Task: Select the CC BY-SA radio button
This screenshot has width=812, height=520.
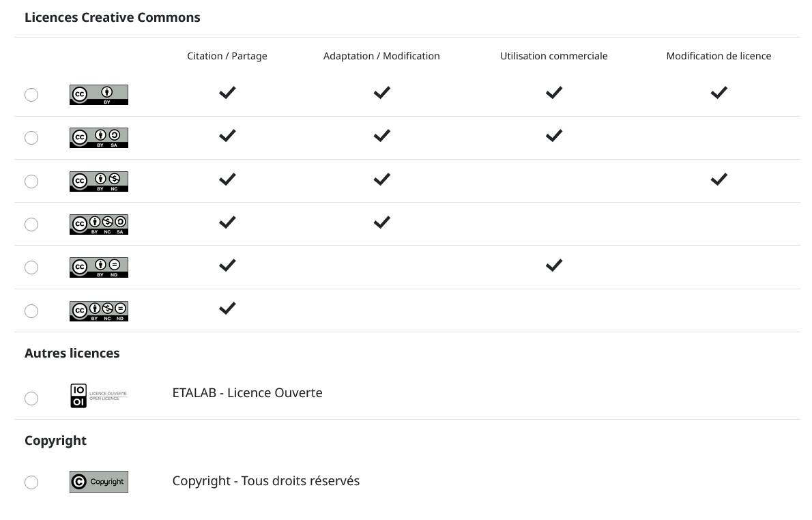Action: click(31, 138)
